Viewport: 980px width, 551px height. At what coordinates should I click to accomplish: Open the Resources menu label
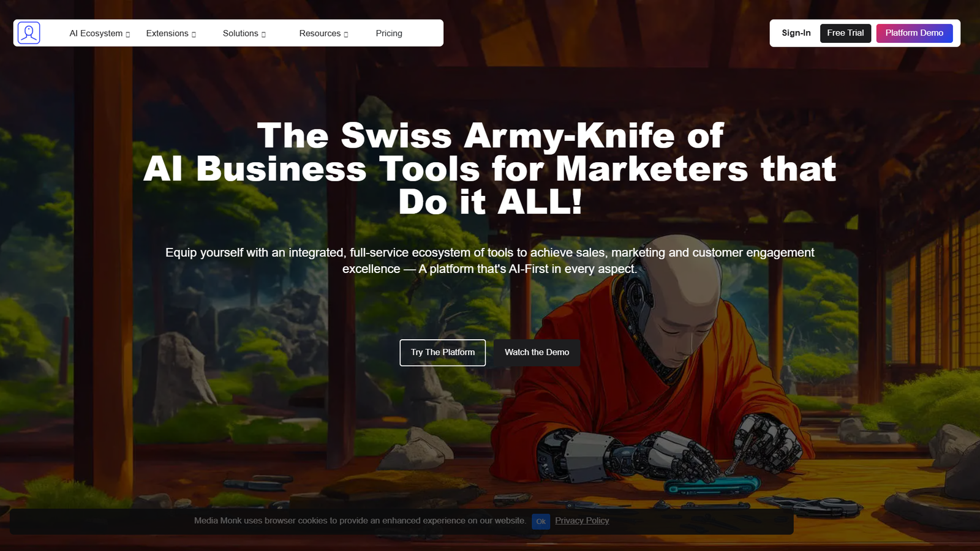click(320, 34)
